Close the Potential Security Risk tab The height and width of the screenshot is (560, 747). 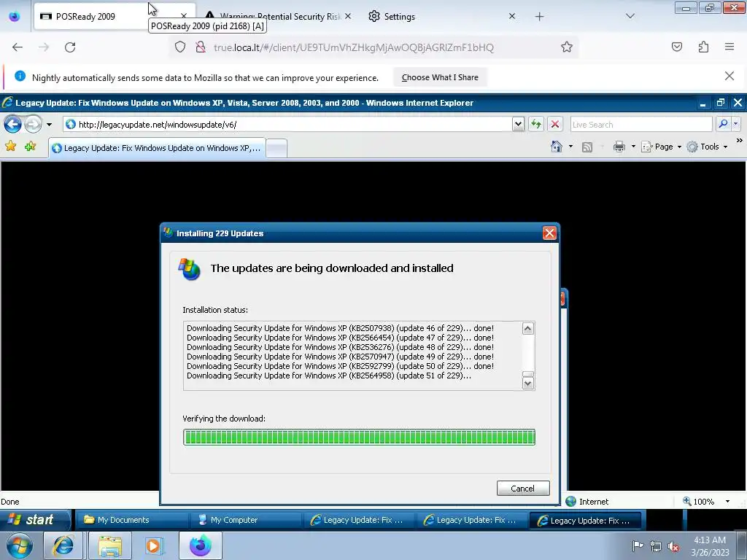click(348, 16)
